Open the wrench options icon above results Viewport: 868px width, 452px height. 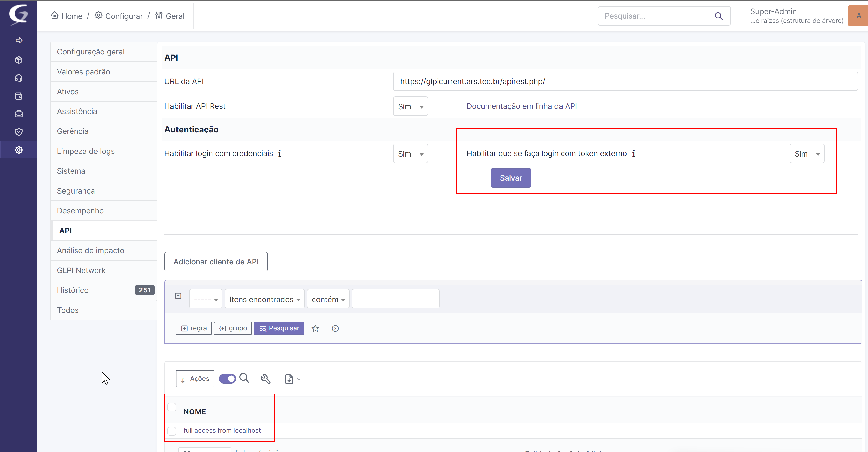265,379
